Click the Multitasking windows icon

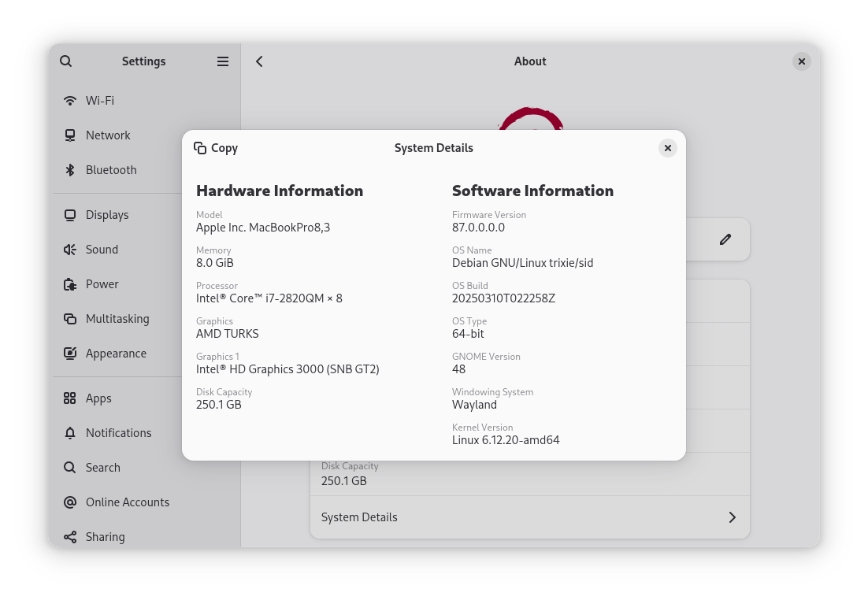(x=70, y=319)
